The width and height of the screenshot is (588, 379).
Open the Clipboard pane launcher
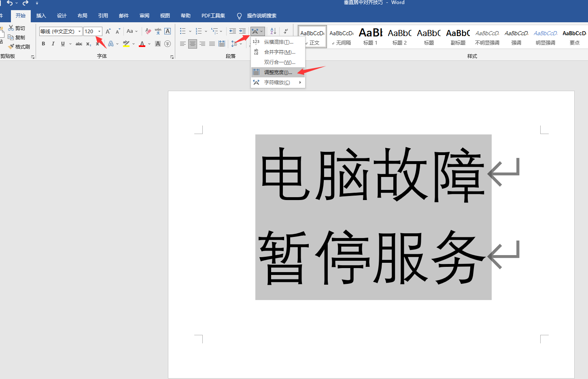[x=33, y=57]
